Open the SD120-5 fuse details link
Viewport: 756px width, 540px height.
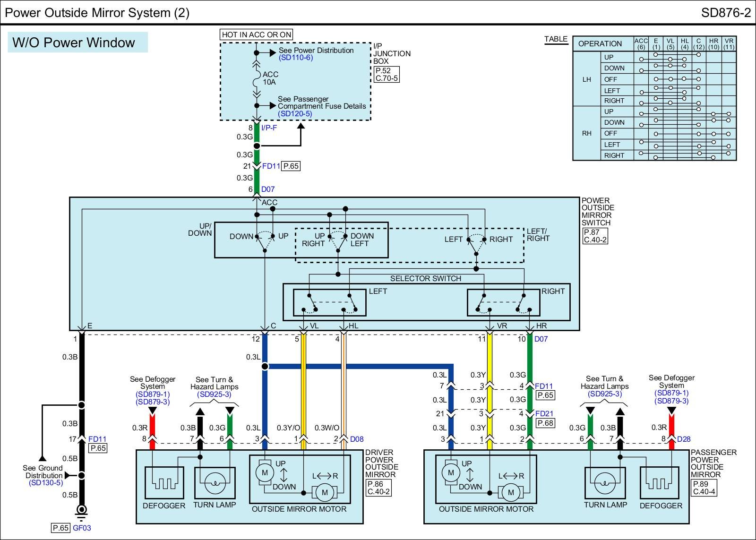[295, 114]
